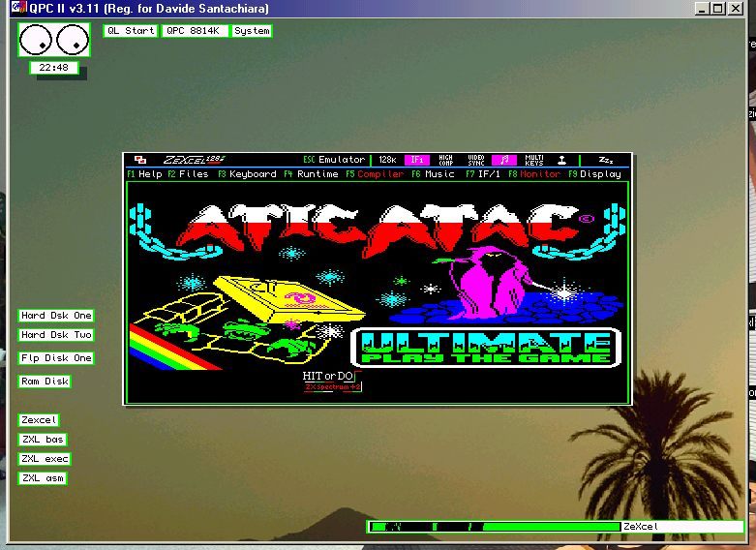The width and height of the screenshot is (756, 550).
Task: Click the QPC II window title bar icon
Action: tap(18, 8)
